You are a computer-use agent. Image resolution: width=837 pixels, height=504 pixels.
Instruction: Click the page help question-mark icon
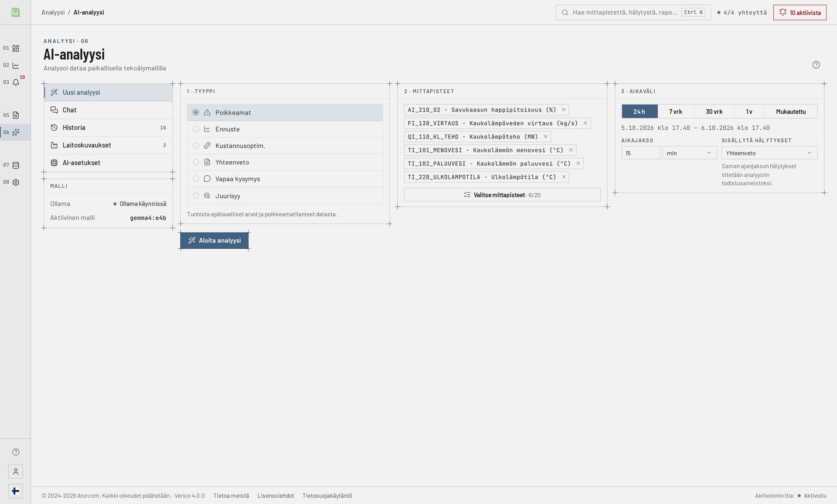click(816, 65)
